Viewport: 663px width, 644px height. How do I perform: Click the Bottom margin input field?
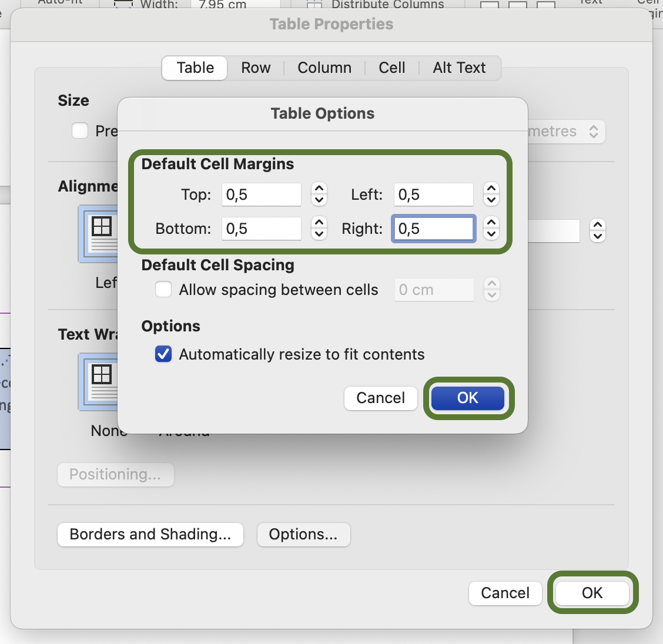coord(262,229)
